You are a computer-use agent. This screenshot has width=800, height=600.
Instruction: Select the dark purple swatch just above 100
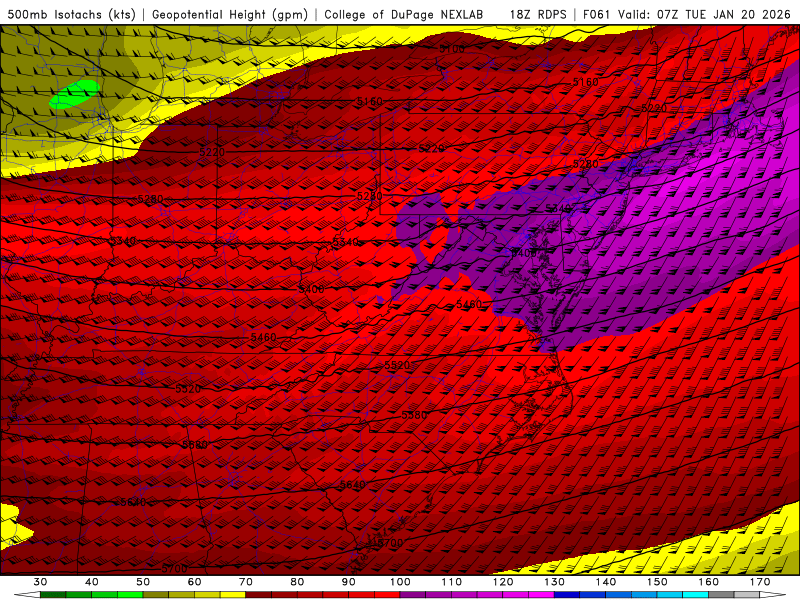point(413,595)
